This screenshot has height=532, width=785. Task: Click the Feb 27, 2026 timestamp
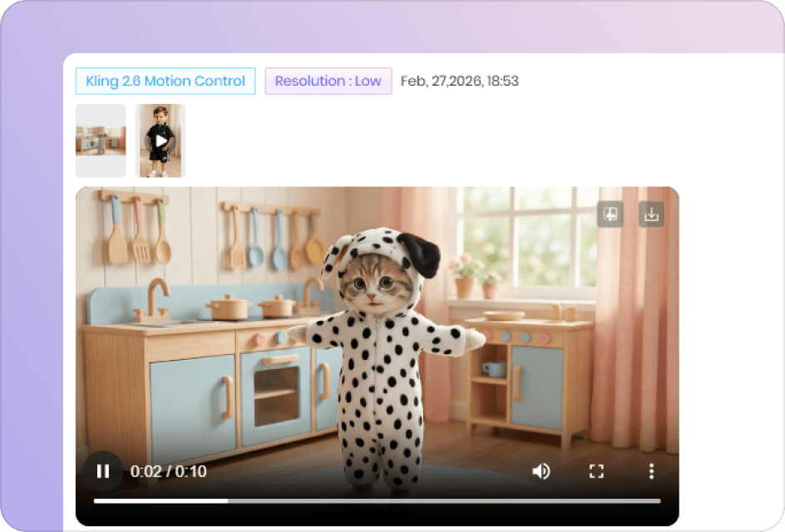(x=459, y=81)
